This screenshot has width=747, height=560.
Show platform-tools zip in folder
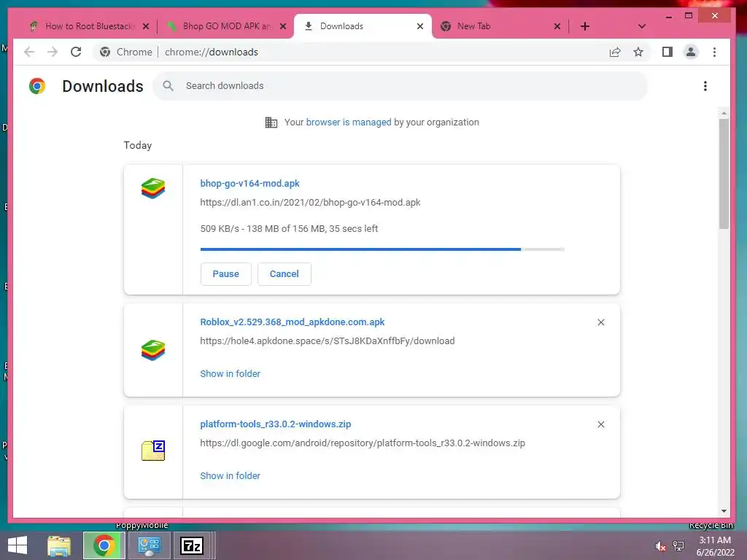click(230, 475)
